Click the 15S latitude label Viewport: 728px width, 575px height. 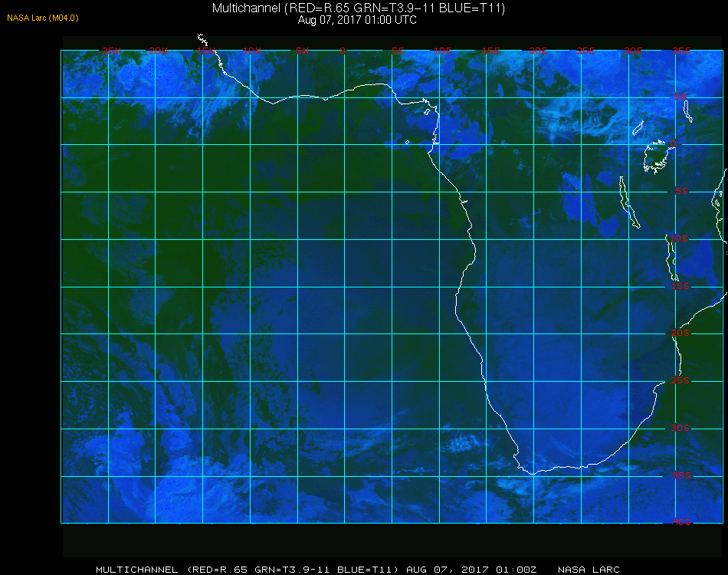[x=680, y=286]
